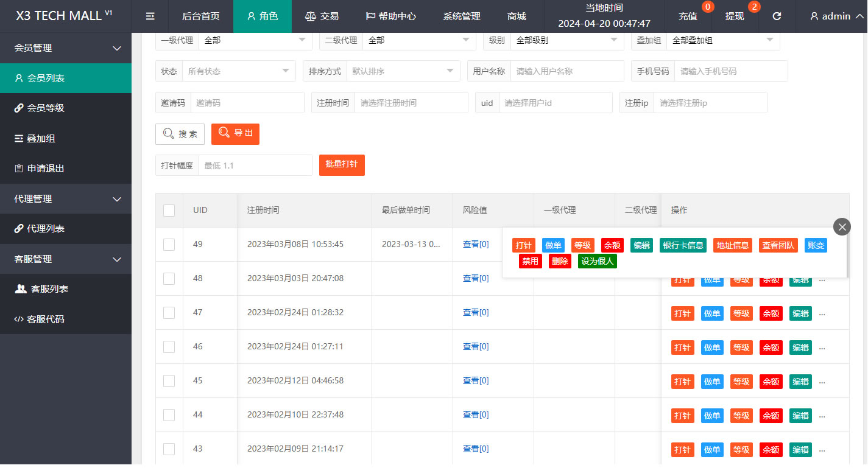868x468 pixels.
Task: Open 客服代码 sidebar item
Action: tap(66, 319)
